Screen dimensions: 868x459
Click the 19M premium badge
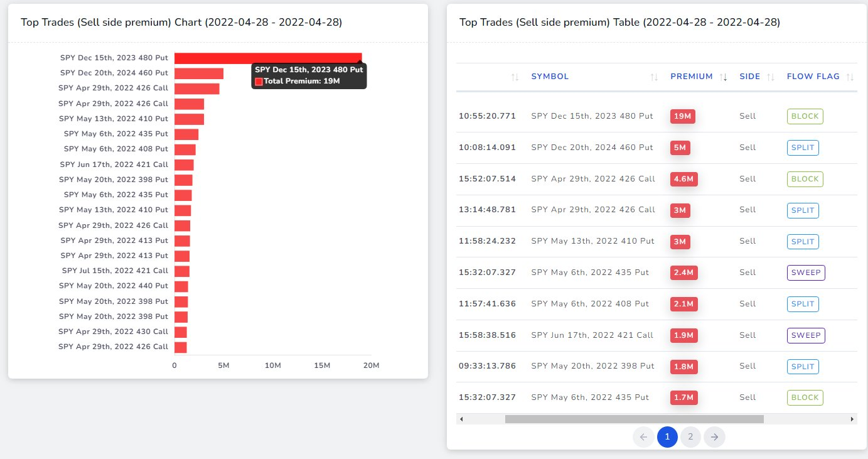[x=682, y=116]
